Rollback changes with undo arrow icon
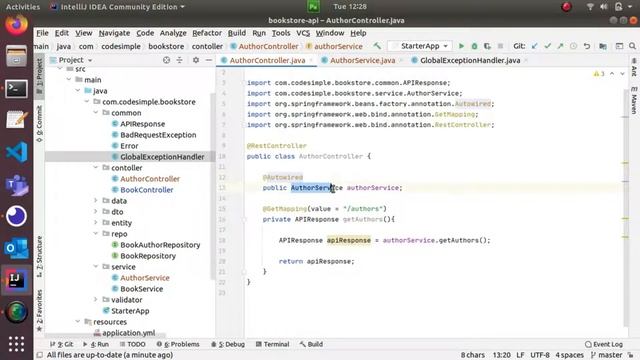Viewport: 640px width, 360px height. pyautogui.click(x=587, y=46)
